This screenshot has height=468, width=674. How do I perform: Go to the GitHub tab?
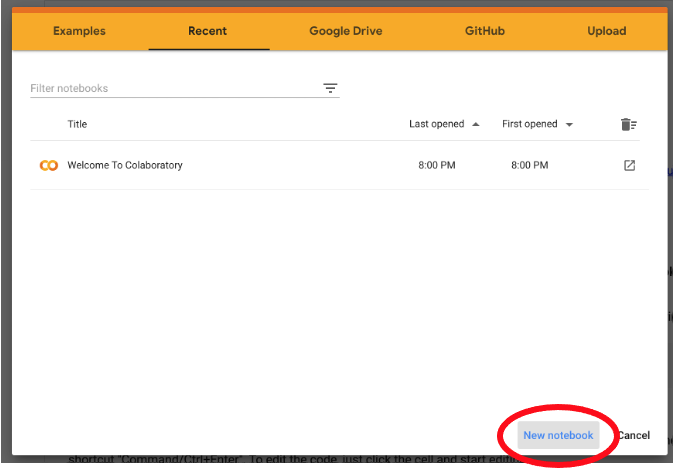[x=484, y=31]
